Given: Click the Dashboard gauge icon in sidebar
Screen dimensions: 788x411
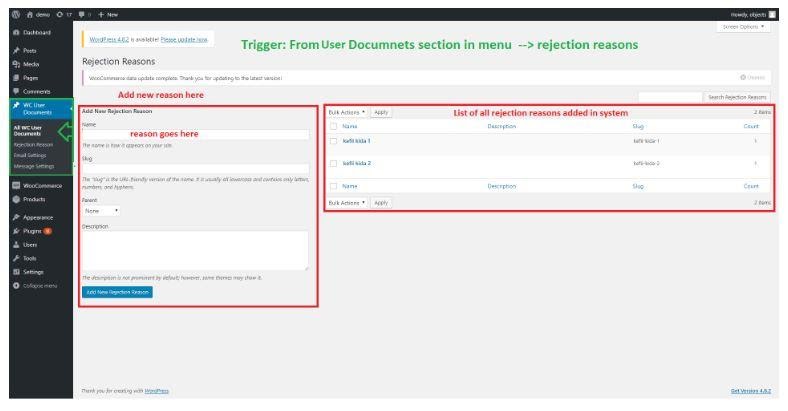Looking at the screenshot, I should click(x=16, y=32).
